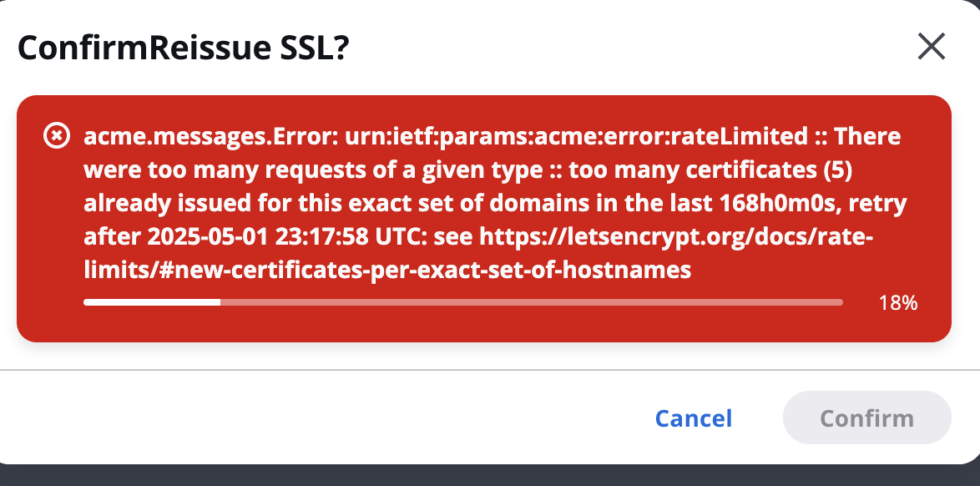Screen dimensions: 980x486
Task: Click the unfilled portion of the progress bar
Action: point(531,303)
